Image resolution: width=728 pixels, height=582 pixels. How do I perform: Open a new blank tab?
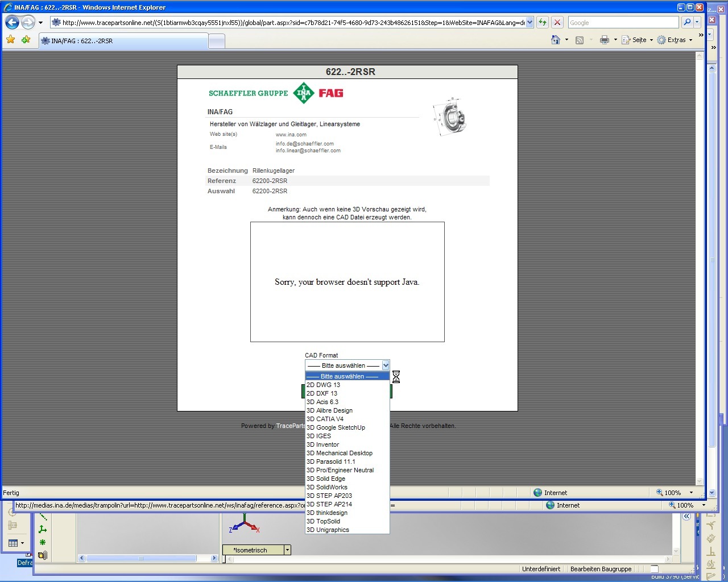click(x=217, y=41)
